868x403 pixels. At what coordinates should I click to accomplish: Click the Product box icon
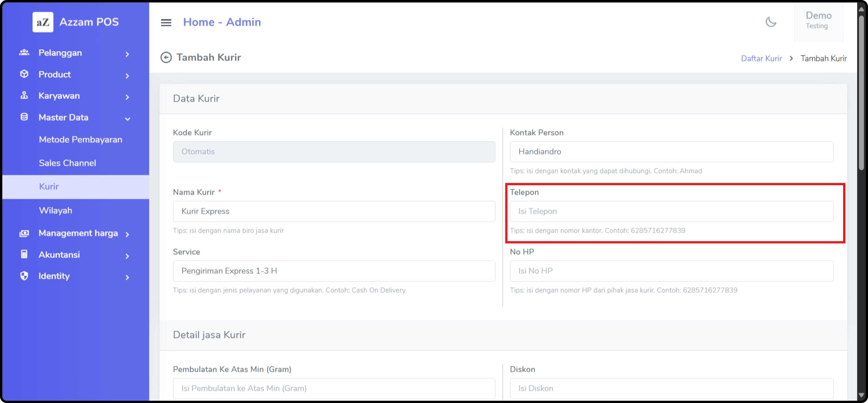pos(24,74)
